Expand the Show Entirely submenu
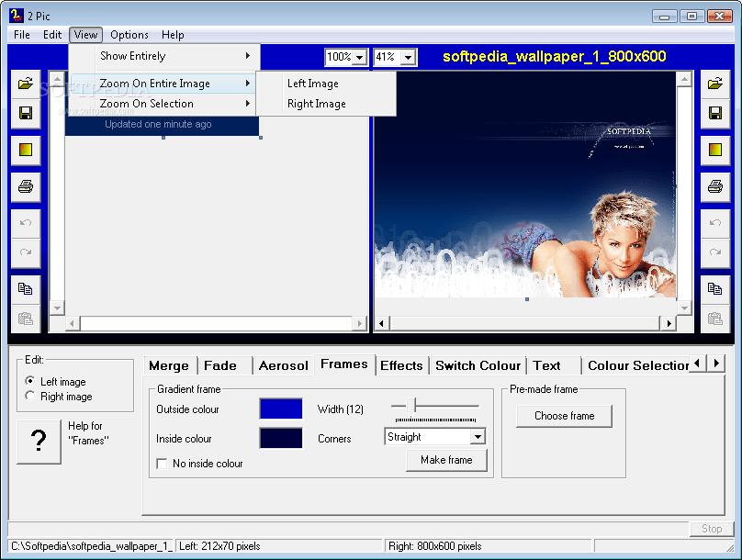The height and width of the screenshot is (560, 742). [164, 56]
